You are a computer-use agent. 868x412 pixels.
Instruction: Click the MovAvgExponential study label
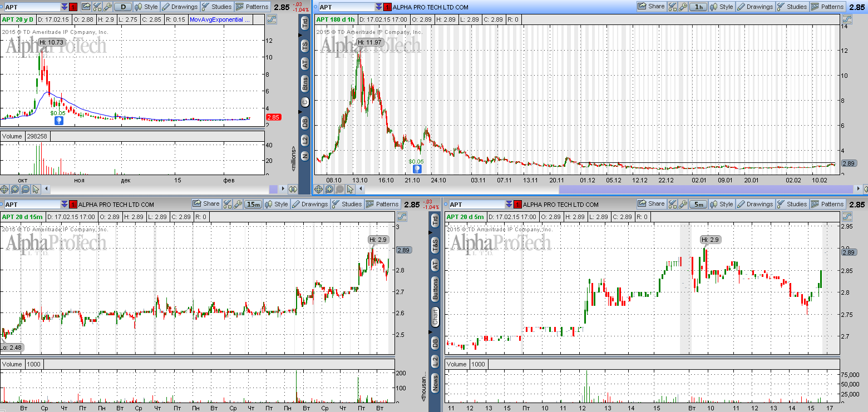point(220,19)
